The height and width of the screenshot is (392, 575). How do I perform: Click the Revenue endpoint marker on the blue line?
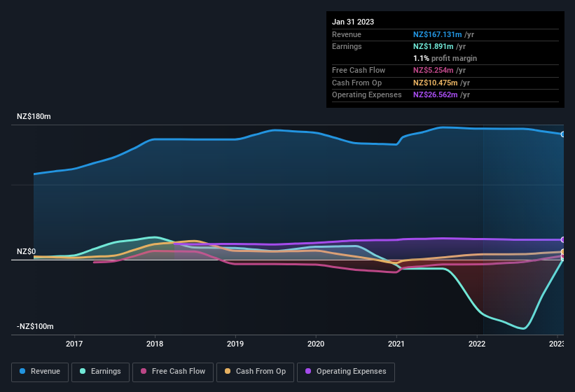click(563, 134)
